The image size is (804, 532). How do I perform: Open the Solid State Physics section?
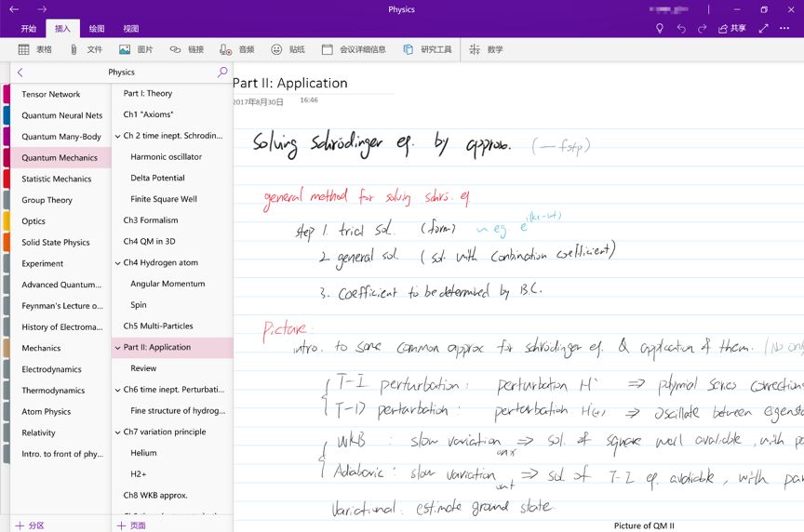coord(56,243)
